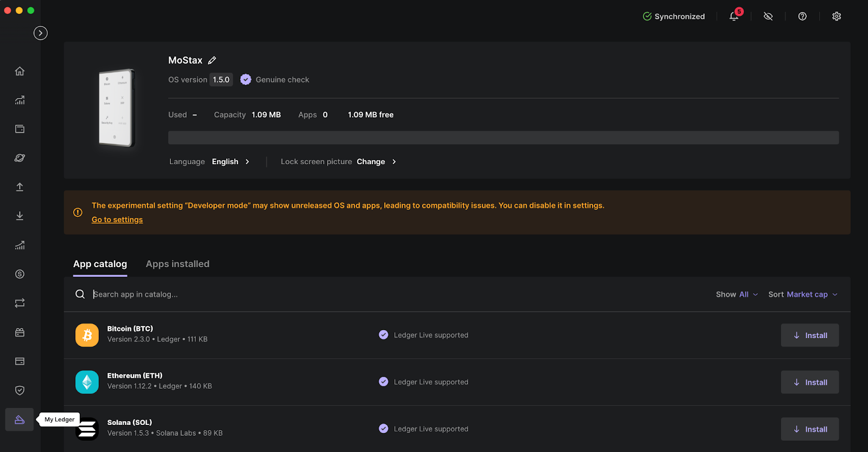Follow the Go to settings link

point(117,219)
